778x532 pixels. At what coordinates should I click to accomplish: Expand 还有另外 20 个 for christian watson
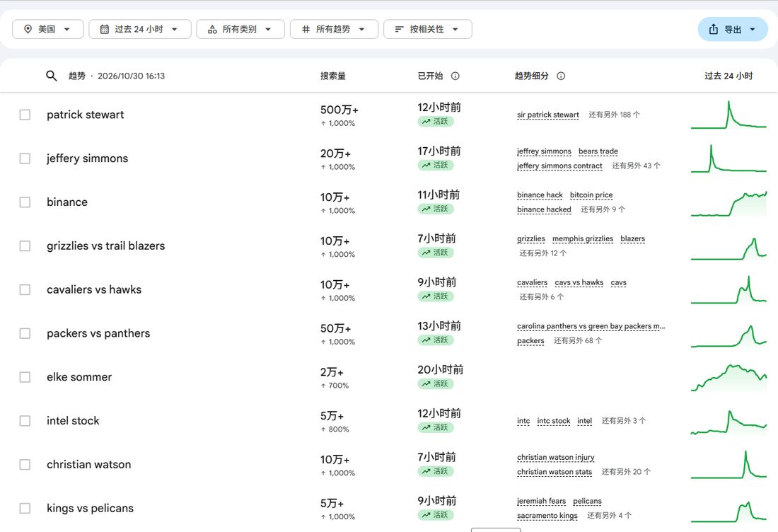(626, 471)
